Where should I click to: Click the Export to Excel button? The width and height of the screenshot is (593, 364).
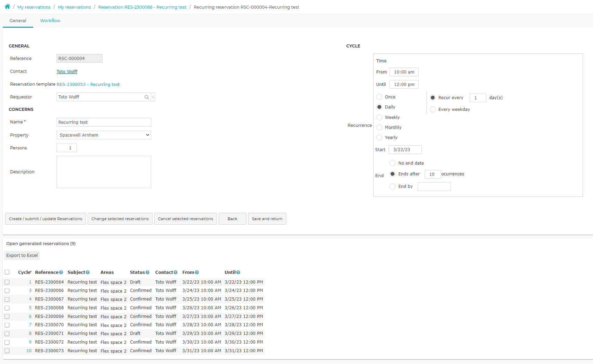click(22, 255)
